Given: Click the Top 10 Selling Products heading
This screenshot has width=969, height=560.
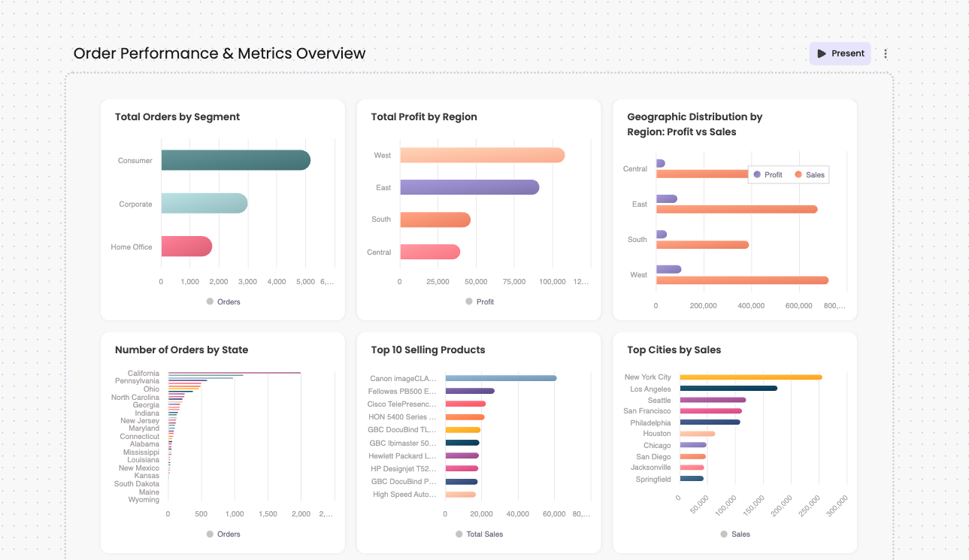Looking at the screenshot, I should 428,350.
